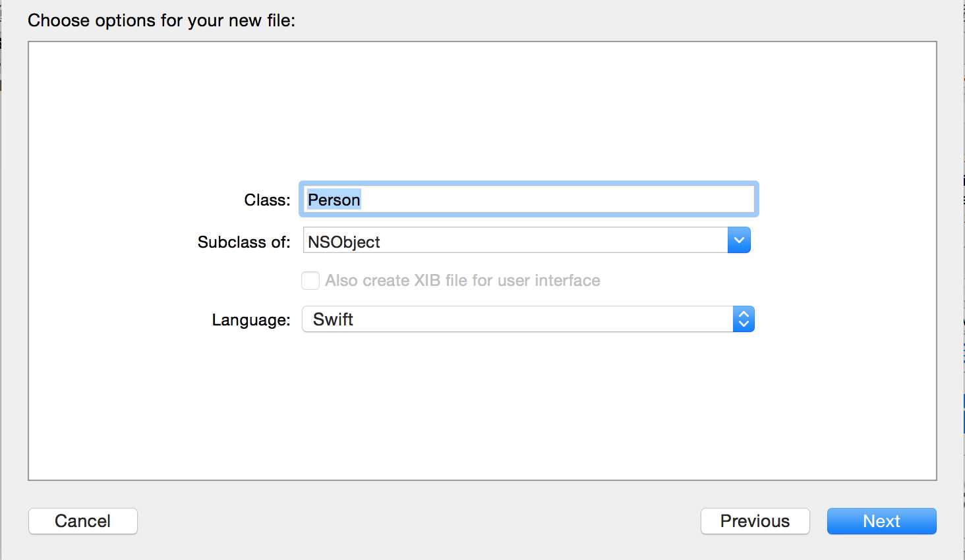
Task: Cancel the new file dialog
Action: click(x=83, y=521)
